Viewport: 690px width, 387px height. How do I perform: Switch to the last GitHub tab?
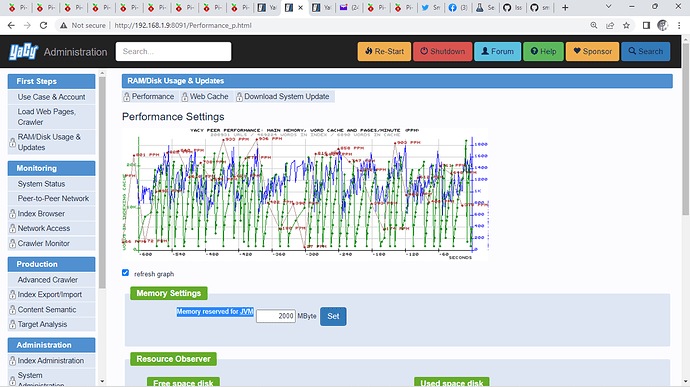[540, 7]
